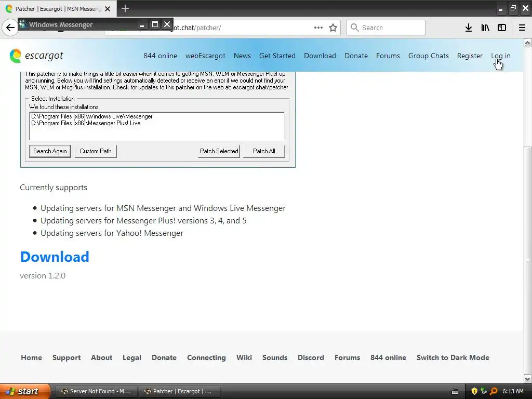This screenshot has width=532, height=399.
Task: Click in the browser Search field
Action: 385,28
